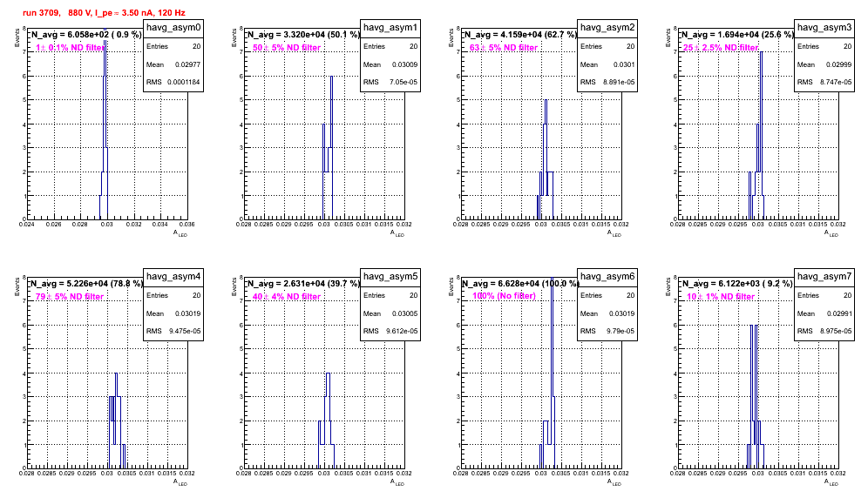Click the N_avg = 6.628e+04 label
Screen dimensions: 868x498
coord(521,283)
